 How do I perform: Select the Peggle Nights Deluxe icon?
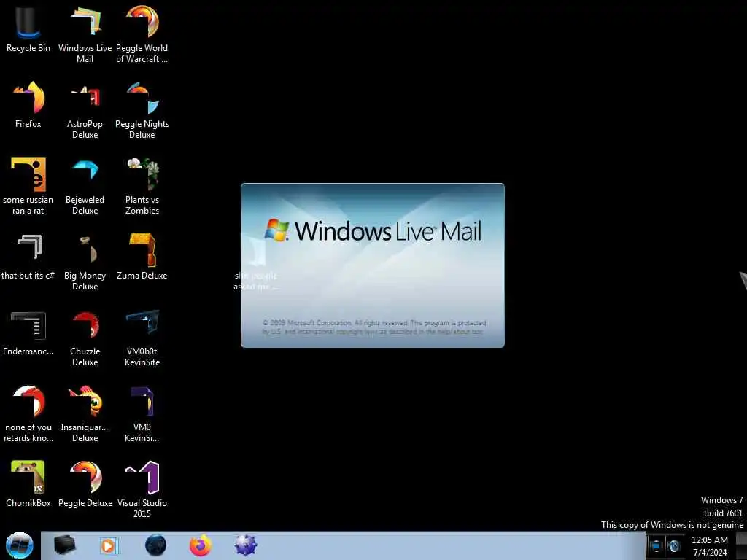(x=142, y=111)
